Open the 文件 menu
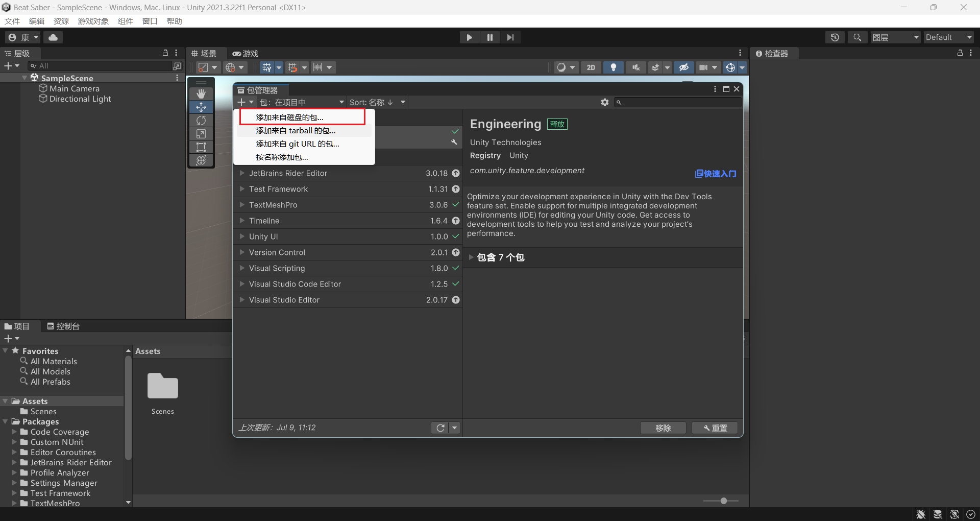 click(12, 21)
